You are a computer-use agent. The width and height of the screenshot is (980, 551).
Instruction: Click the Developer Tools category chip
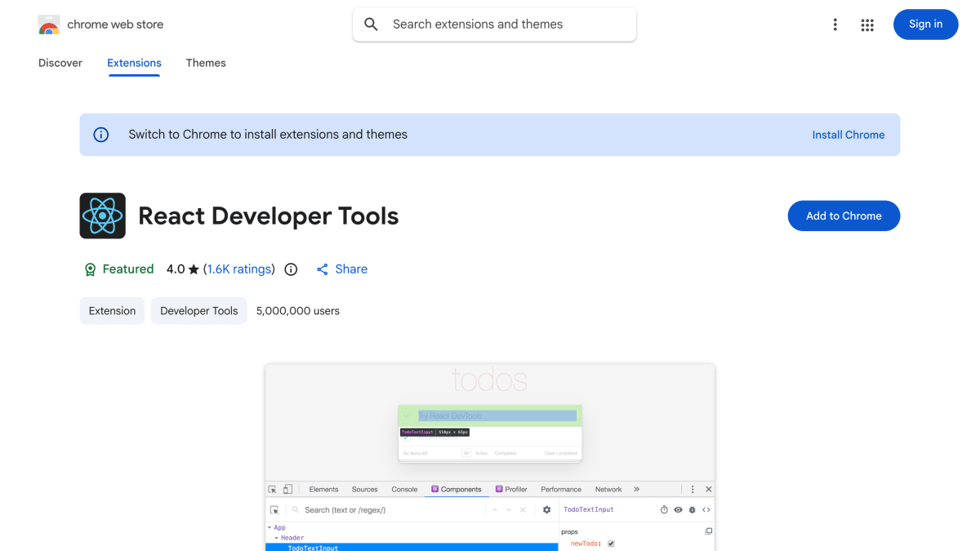[x=199, y=311]
